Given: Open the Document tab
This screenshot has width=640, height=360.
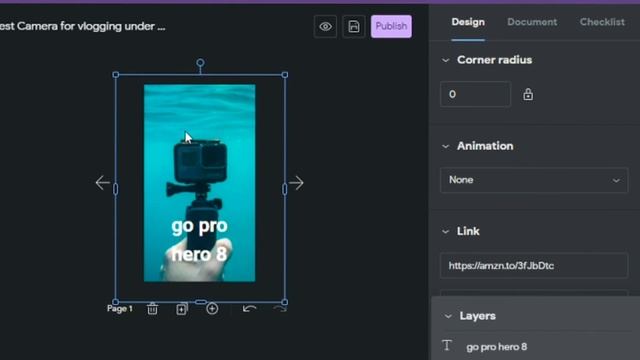Looking at the screenshot, I should [x=532, y=22].
